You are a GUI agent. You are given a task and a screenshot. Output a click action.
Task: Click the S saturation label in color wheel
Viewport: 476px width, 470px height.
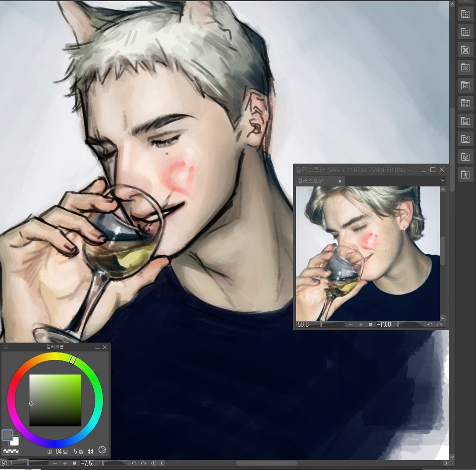click(x=65, y=452)
